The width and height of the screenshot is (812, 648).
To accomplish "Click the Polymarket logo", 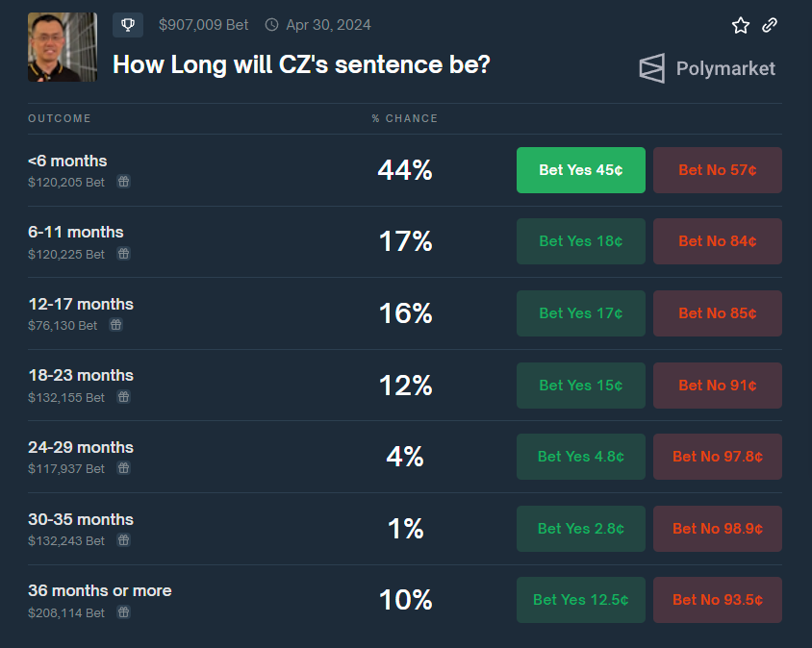I will pyautogui.click(x=707, y=68).
